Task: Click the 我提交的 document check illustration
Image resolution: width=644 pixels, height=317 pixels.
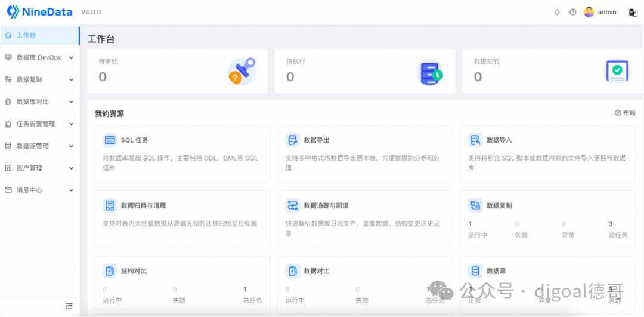Action: pos(617,72)
